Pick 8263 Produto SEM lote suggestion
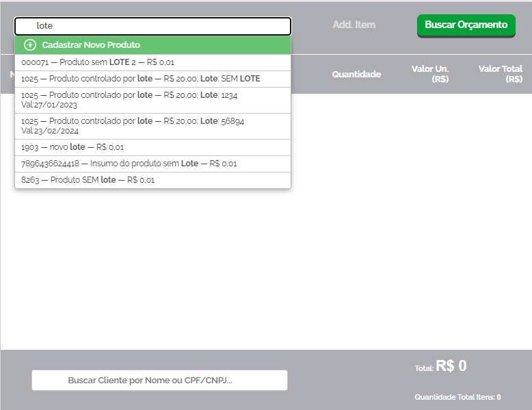532x410 pixels. [x=88, y=180]
